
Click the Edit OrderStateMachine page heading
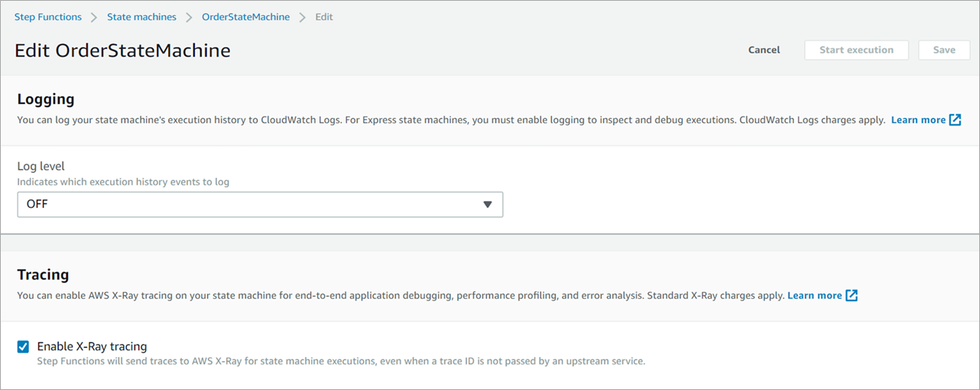(122, 50)
